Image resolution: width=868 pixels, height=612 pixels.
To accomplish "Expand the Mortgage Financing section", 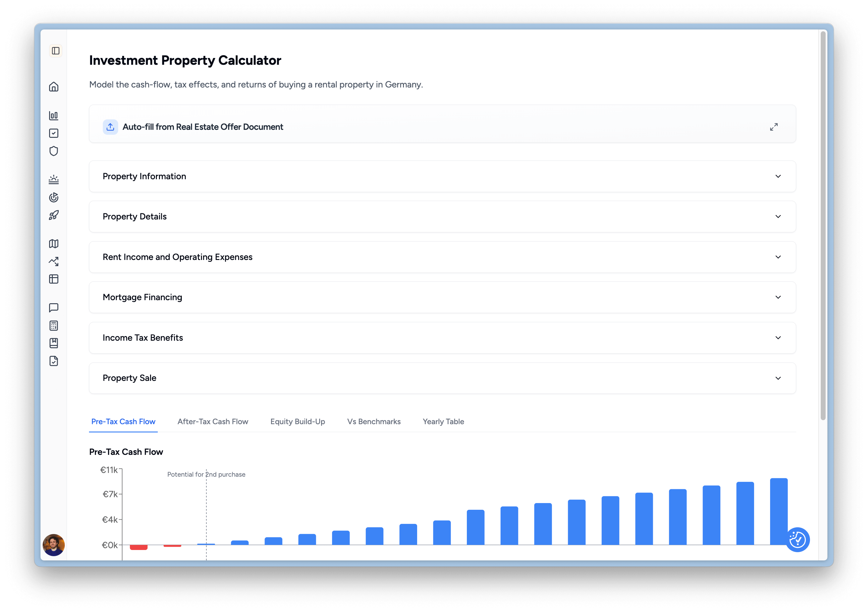I will pos(442,297).
